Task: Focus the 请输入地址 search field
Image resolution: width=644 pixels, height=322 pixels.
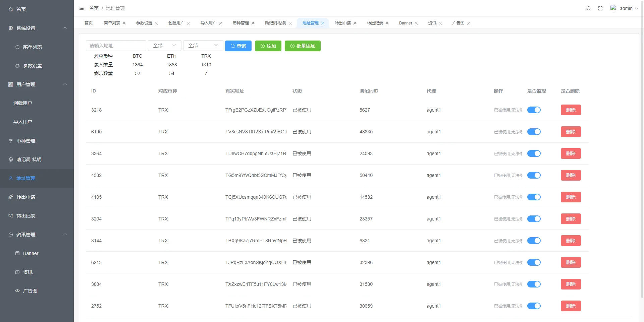Action: pos(116,46)
